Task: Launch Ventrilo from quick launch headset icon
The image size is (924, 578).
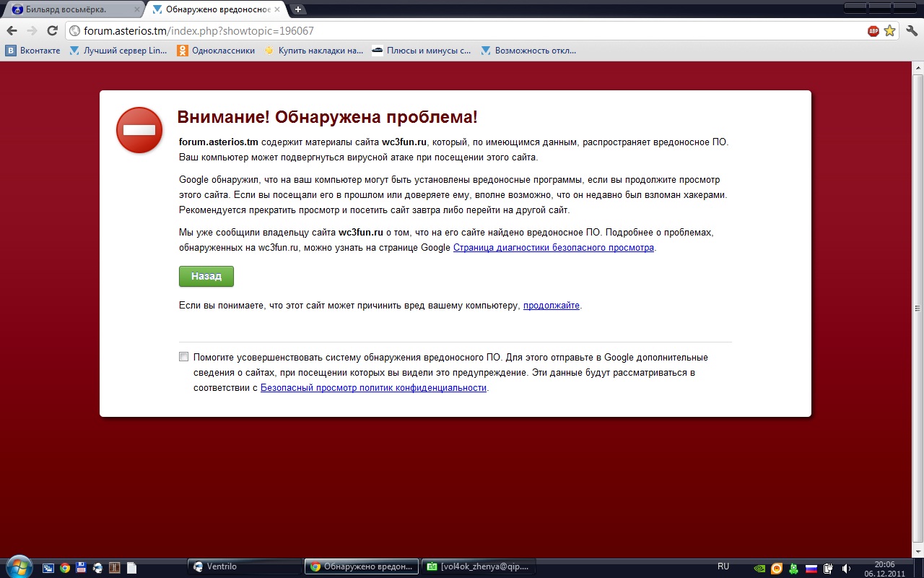Action: [98, 567]
